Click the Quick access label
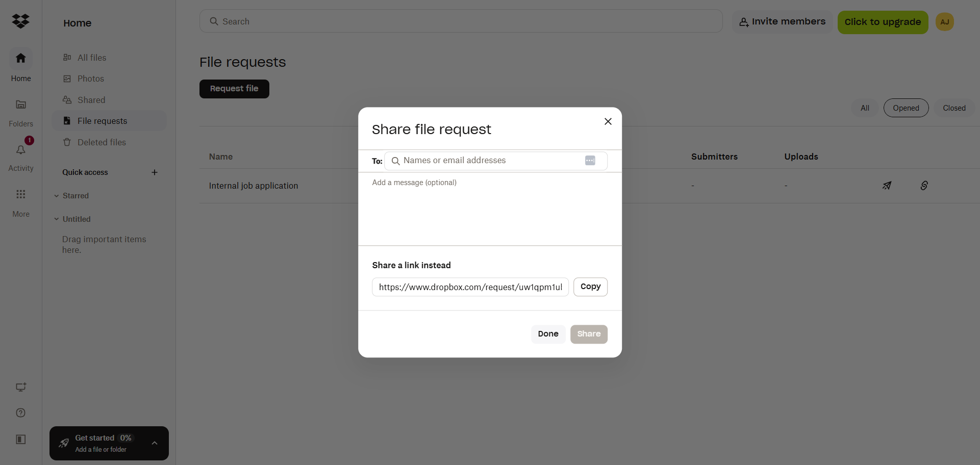The image size is (980, 465). point(85,172)
